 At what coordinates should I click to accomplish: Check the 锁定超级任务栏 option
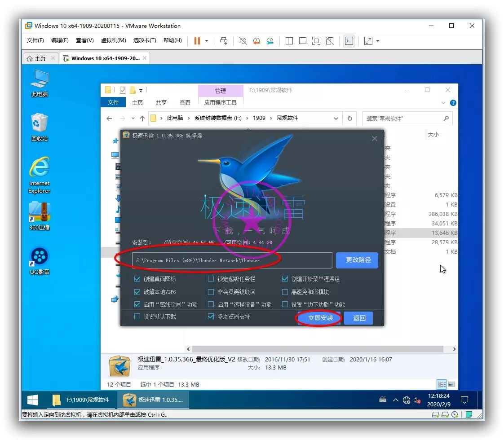[x=211, y=279]
